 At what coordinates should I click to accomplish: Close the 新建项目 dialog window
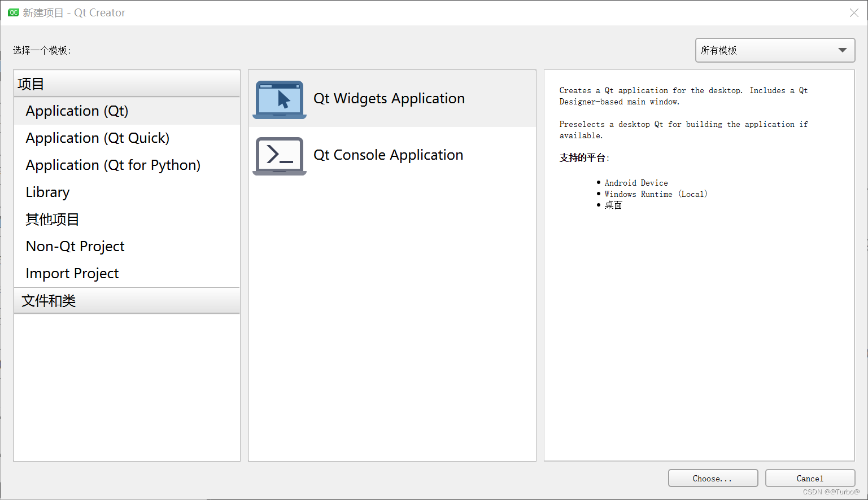click(854, 12)
